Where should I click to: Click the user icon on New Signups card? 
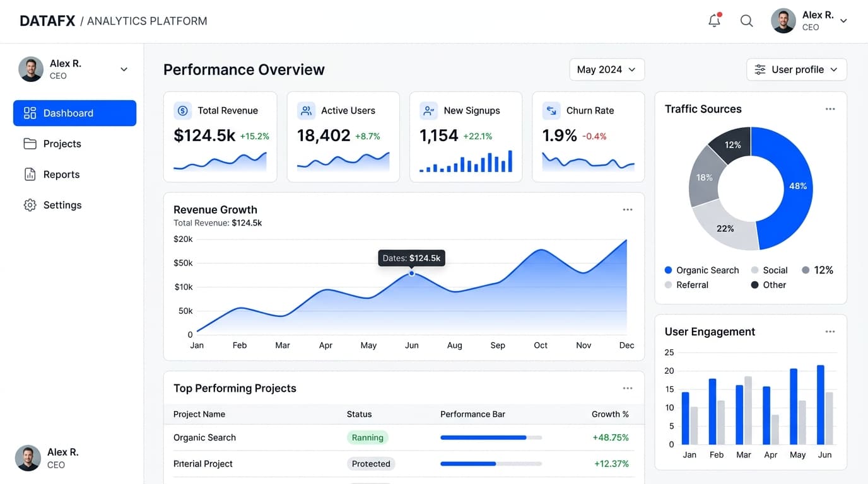click(429, 111)
